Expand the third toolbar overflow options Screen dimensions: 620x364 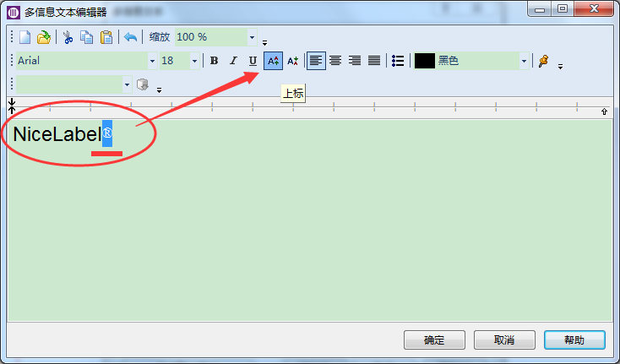click(159, 90)
